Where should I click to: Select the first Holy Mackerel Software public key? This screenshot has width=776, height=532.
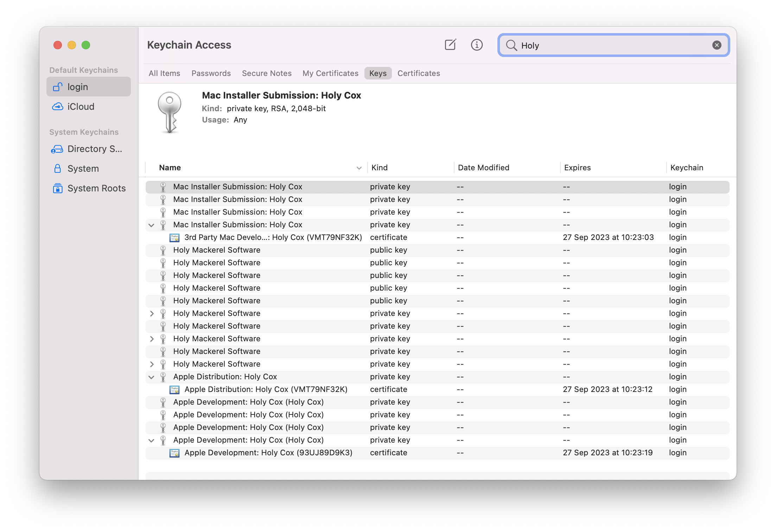point(437,250)
